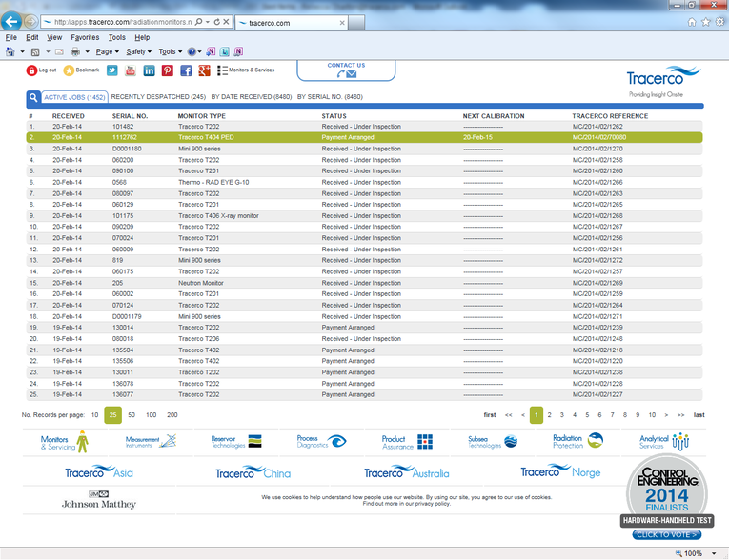Click the red Log out icon
Image resolution: width=729 pixels, height=560 pixels.
(x=31, y=70)
